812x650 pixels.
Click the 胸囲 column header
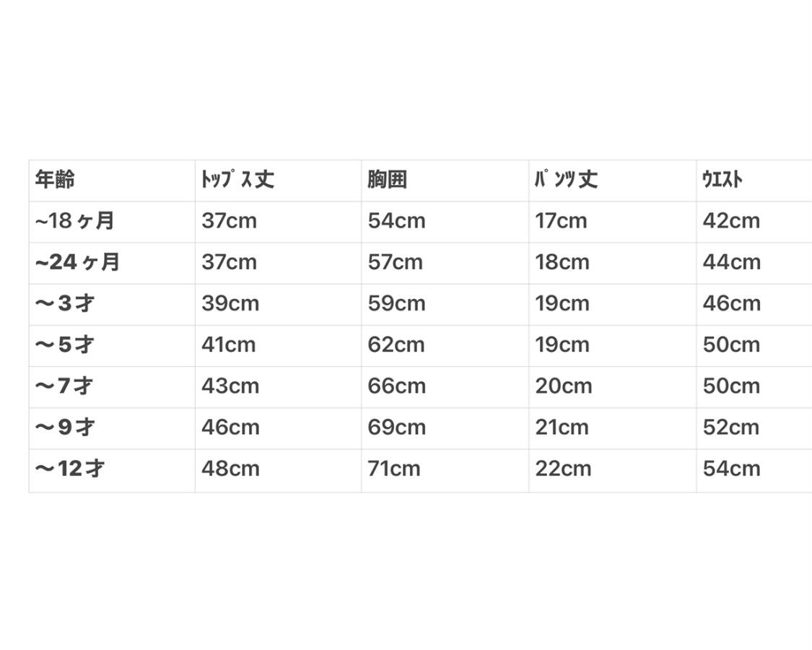387,180
